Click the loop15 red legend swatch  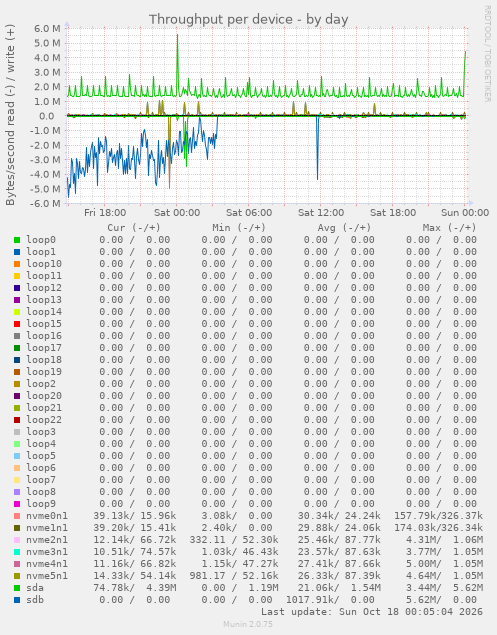coord(17,324)
